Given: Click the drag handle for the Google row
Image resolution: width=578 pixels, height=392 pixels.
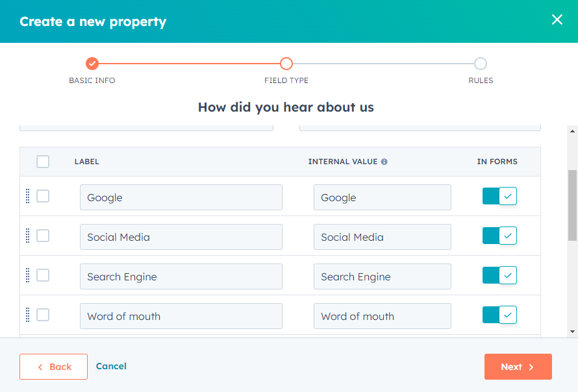Looking at the screenshot, I should point(27,196).
